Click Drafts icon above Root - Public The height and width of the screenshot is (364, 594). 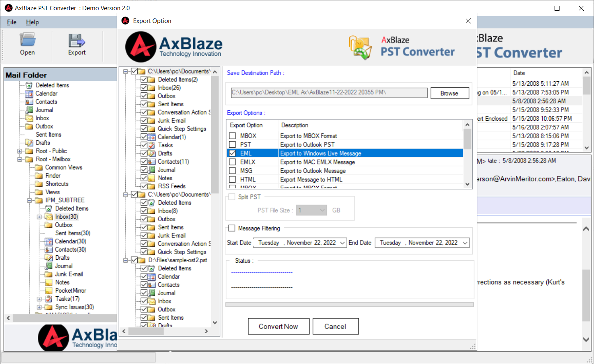29,143
